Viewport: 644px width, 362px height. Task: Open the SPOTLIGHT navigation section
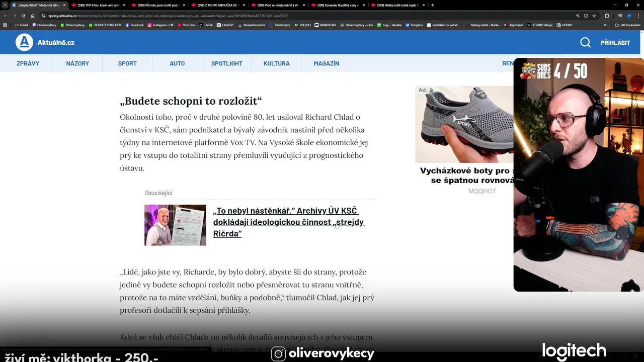click(x=227, y=63)
